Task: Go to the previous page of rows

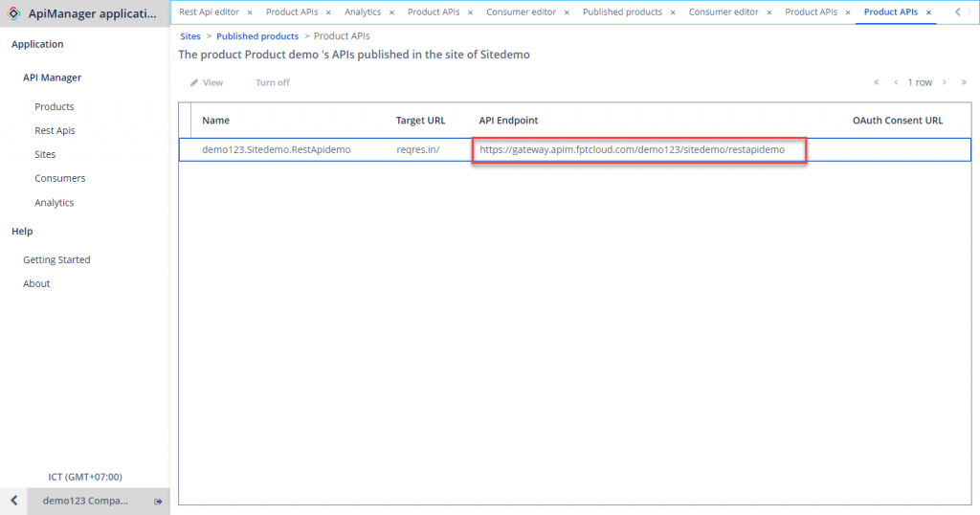Action: point(896,82)
